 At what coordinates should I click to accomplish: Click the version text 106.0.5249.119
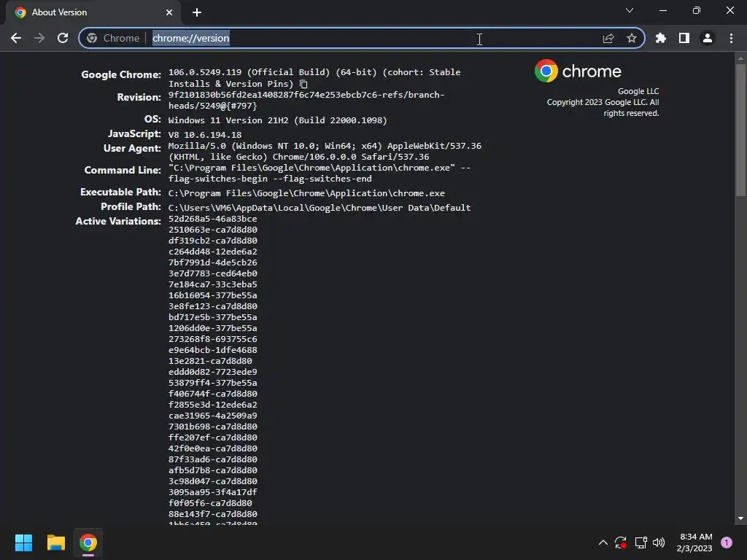coord(205,72)
